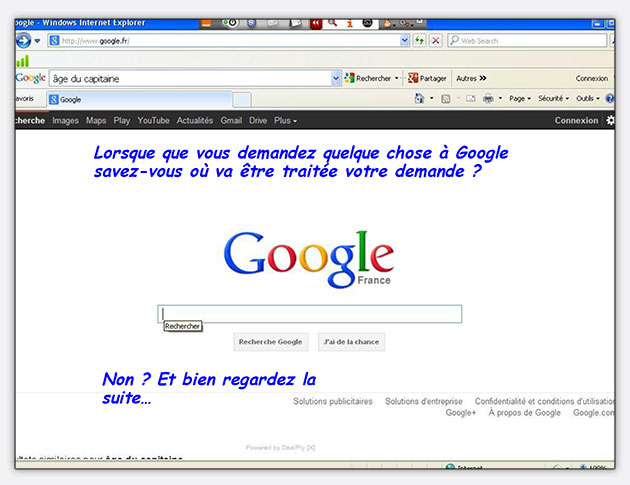630x485 pixels.
Task: Click the magnifier icon in title bar strip
Action: click(x=332, y=23)
